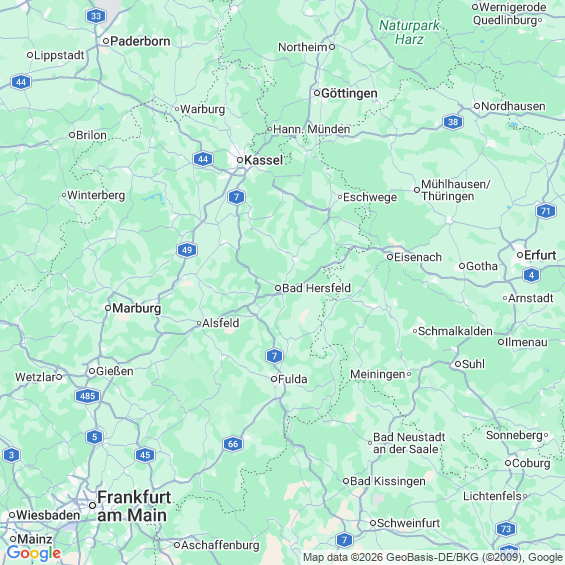Click the A49 highway shield icon

click(187, 250)
